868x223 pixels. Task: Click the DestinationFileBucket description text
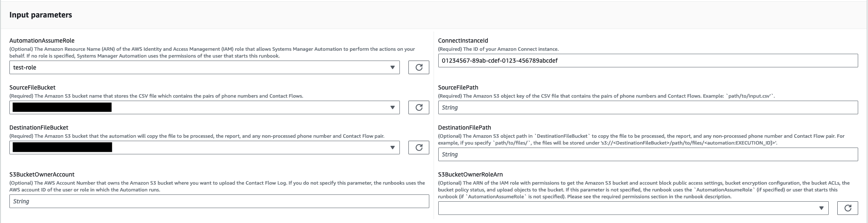(197, 136)
